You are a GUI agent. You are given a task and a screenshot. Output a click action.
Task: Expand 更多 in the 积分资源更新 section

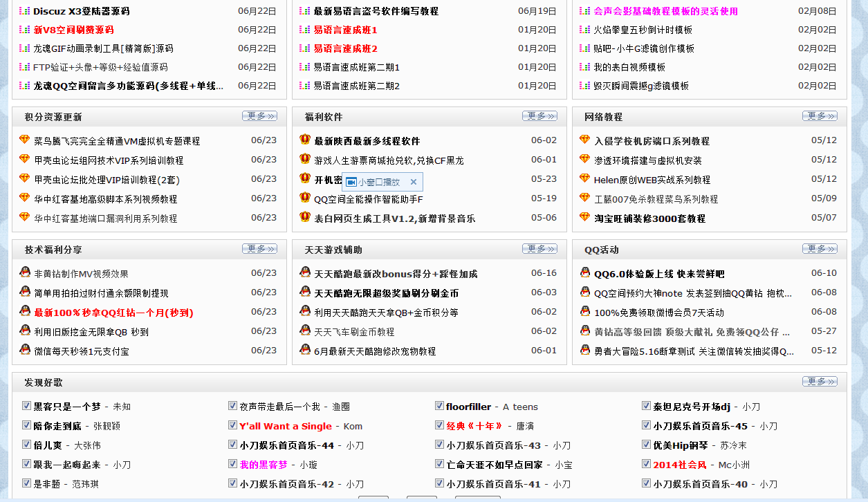click(259, 116)
